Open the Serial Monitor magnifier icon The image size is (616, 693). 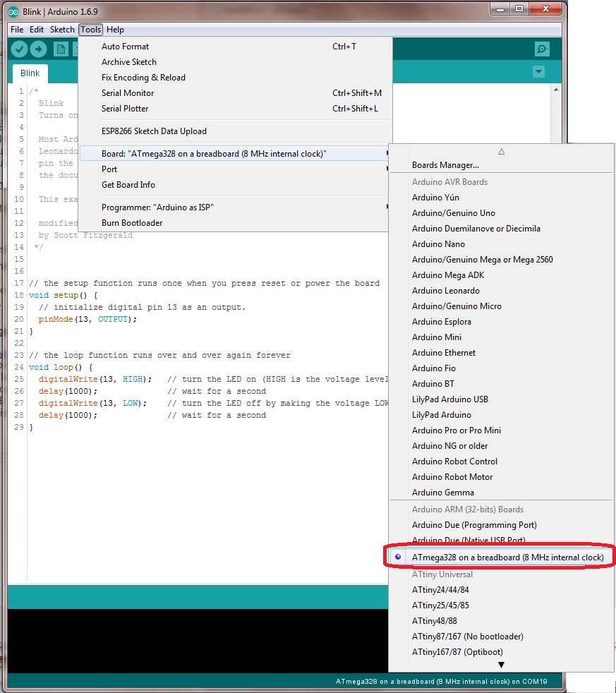click(542, 49)
